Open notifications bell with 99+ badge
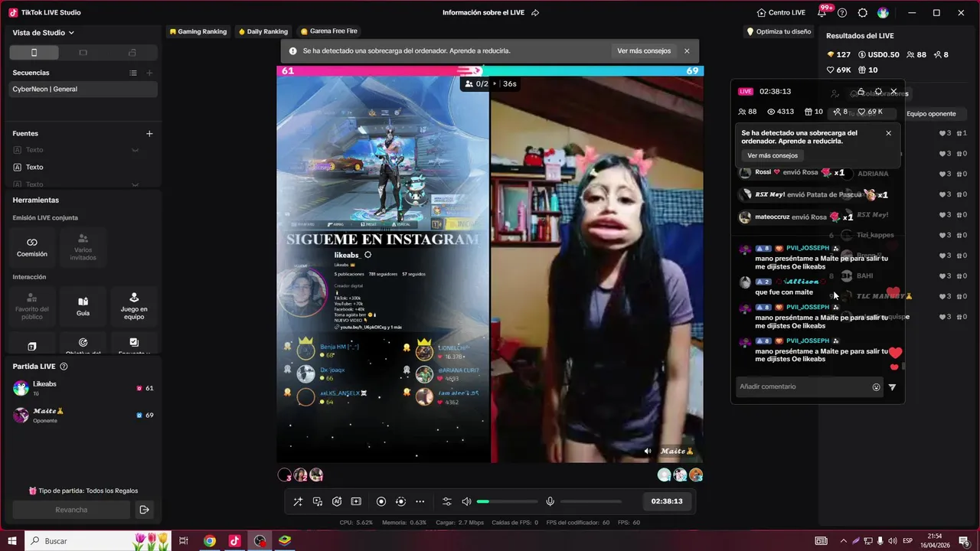980x551 pixels. [x=822, y=13]
